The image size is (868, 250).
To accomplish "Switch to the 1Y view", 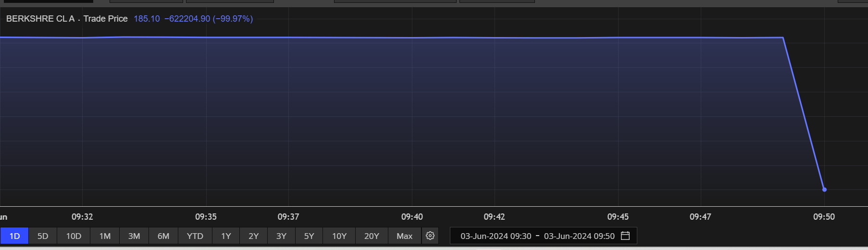I will coord(226,236).
